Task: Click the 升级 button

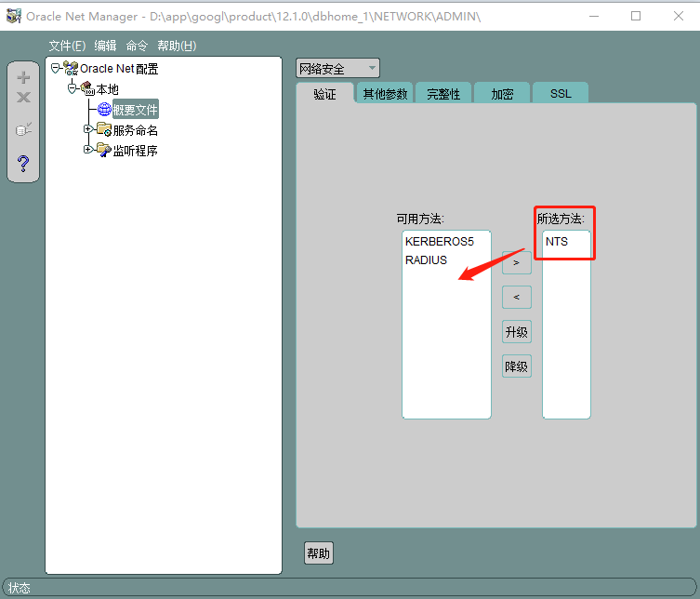Action: coord(517,331)
